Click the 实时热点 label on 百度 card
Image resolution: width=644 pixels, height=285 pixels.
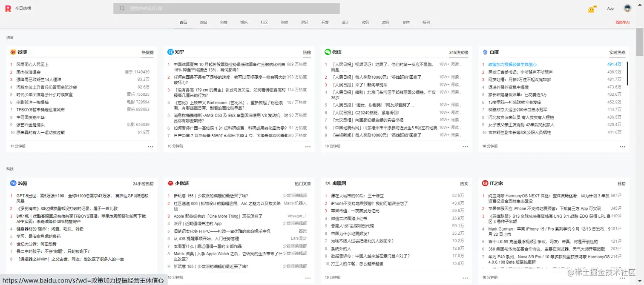click(618, 52)
